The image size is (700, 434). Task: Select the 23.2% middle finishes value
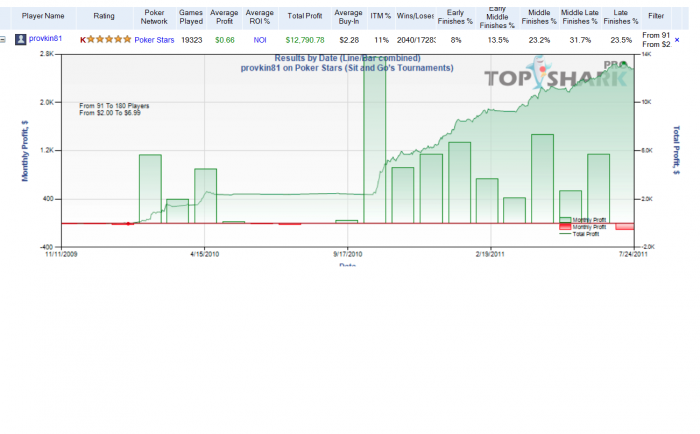tap(539, 40)
